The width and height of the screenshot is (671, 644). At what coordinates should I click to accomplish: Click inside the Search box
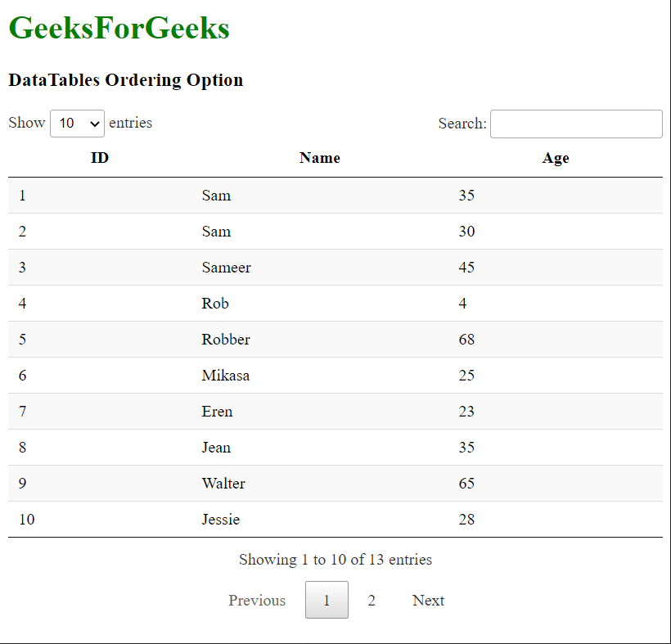point(576,124)
